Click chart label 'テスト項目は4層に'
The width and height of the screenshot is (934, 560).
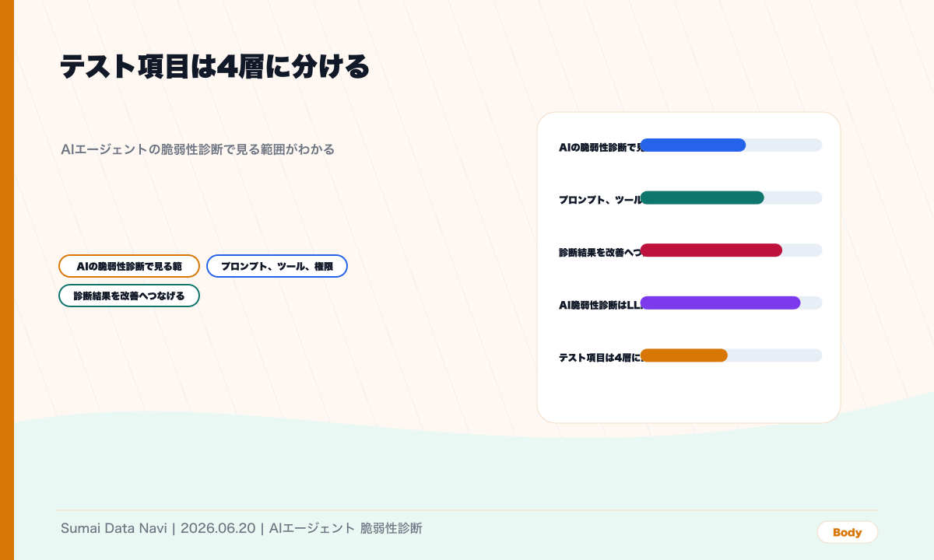[x=599, y=358]
